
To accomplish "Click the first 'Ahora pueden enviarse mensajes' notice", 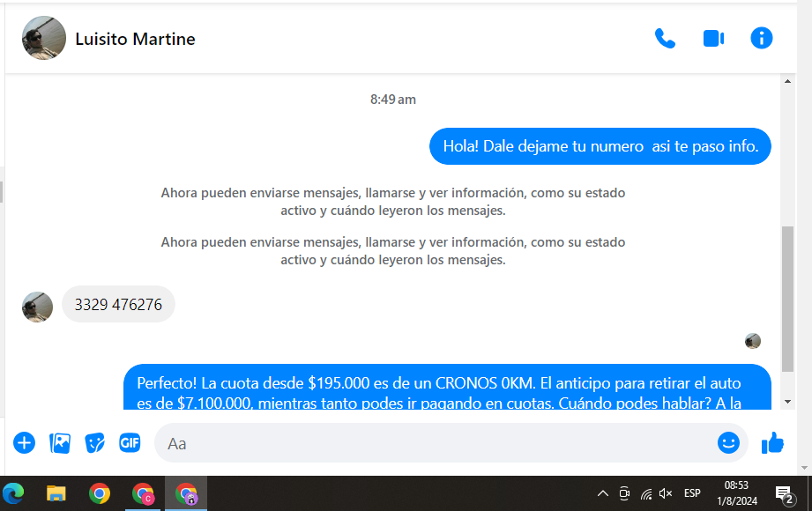I will click(393, 202).
